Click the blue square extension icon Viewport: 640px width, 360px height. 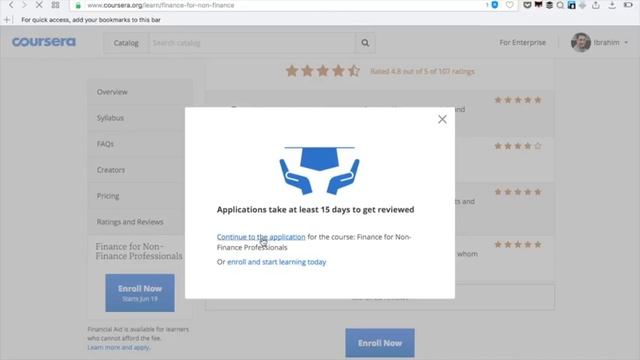tap(571, 5)
